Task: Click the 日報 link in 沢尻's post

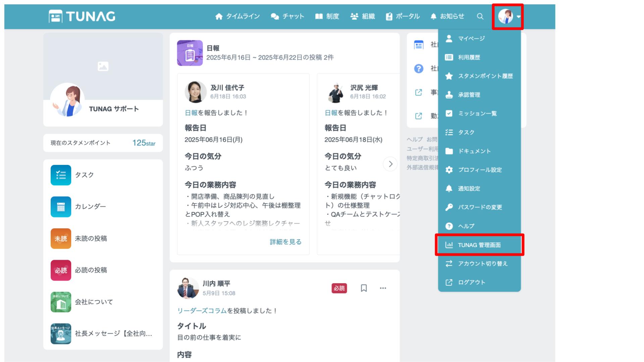Action: [331, 113]
